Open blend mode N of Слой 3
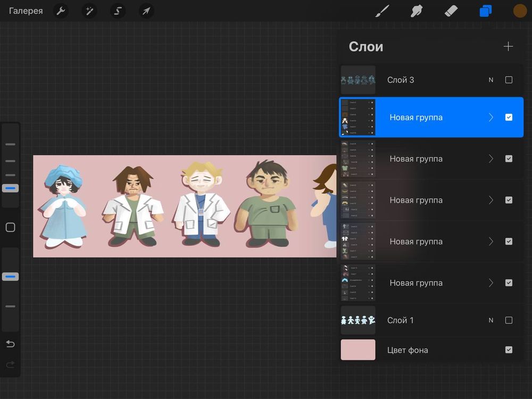532x399 pixels. [491, 80]
